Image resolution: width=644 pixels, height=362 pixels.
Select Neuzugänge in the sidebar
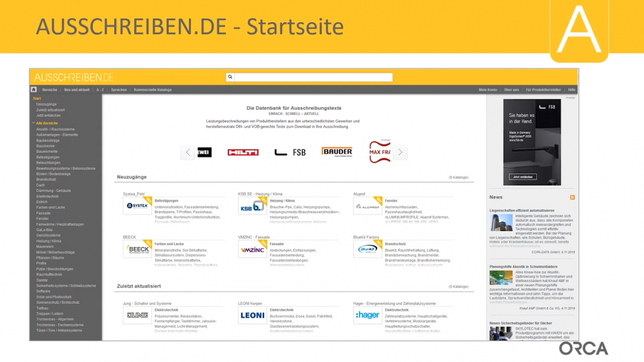point(46,104)
